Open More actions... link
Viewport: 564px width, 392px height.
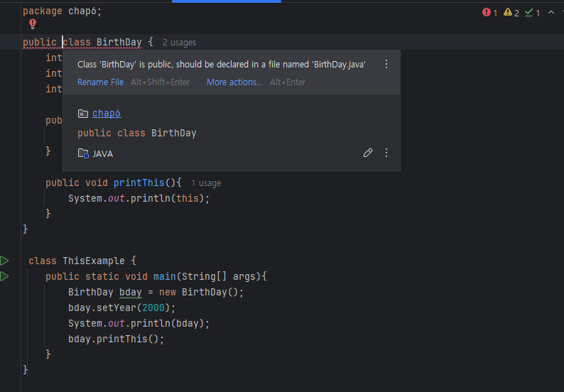234,82
